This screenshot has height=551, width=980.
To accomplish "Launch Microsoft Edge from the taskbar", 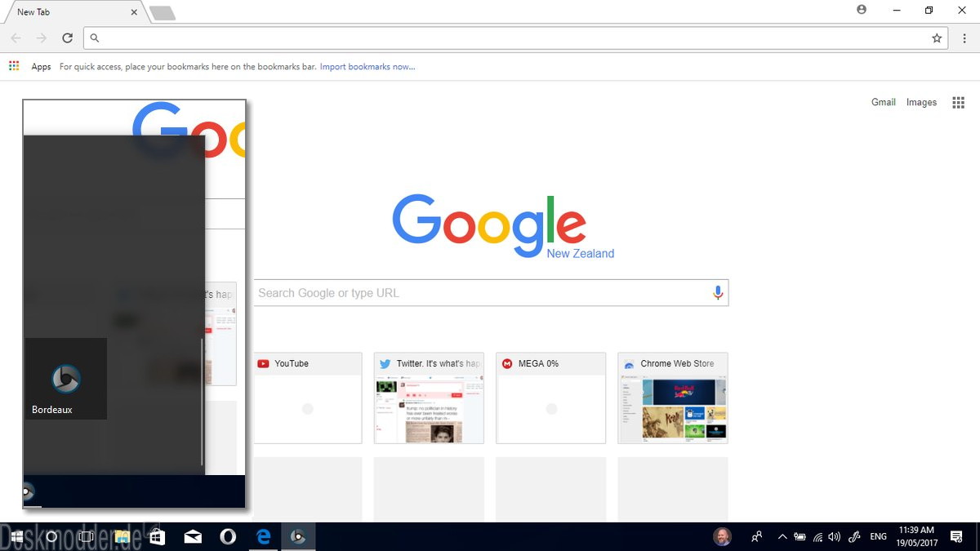I will [263, 536].
